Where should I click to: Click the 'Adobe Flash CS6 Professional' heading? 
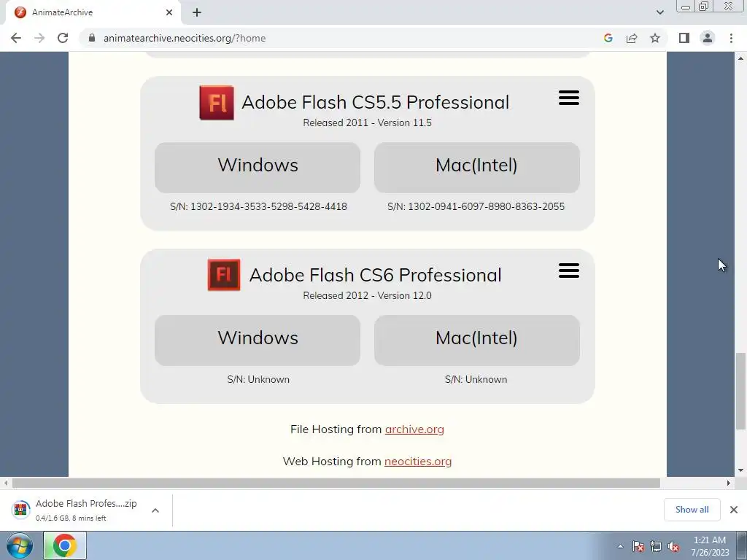(x=376, y=275)
